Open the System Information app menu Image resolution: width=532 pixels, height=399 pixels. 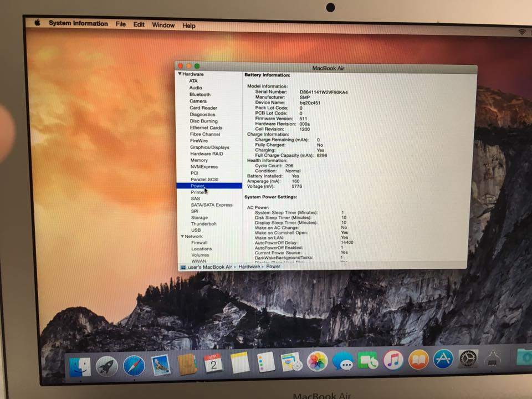[x=78, y=23]
